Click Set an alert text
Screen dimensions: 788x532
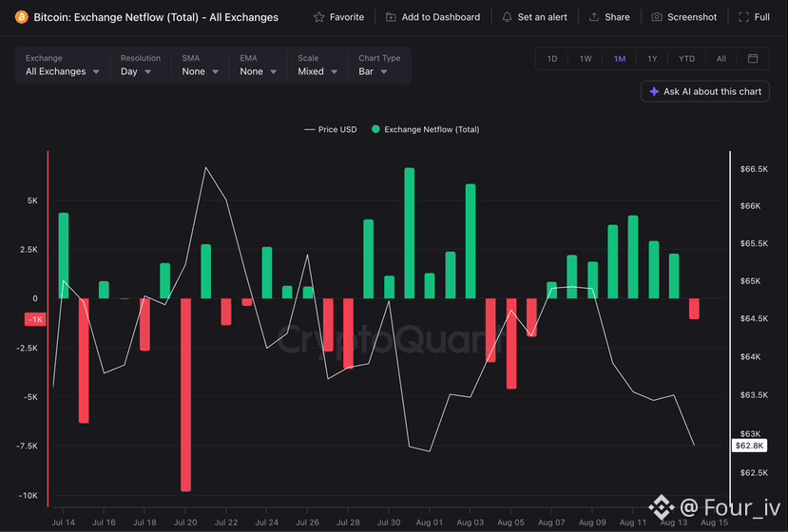(x=542, y=17)
